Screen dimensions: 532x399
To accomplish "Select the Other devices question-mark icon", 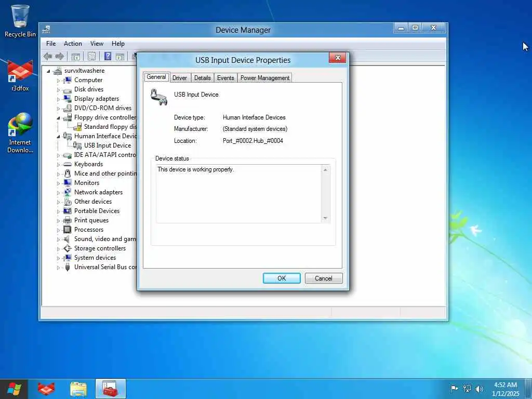I will (x=68, y=202).
